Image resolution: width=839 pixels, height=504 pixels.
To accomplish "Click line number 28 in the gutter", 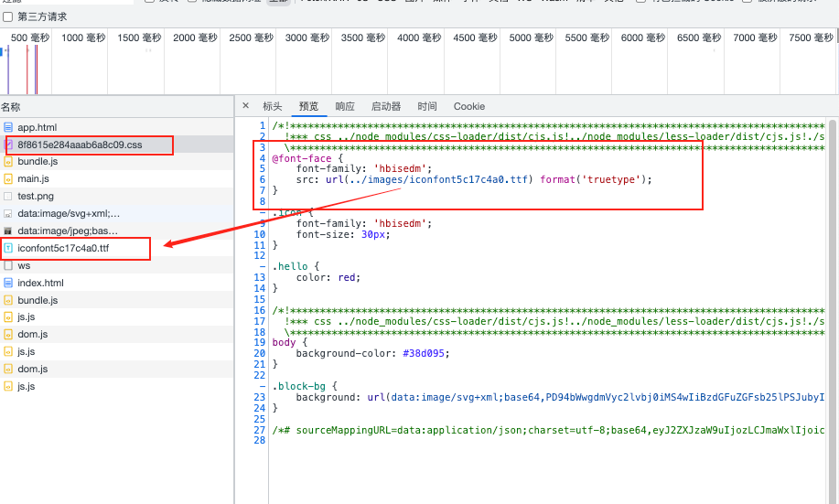I will pos(260,440).
